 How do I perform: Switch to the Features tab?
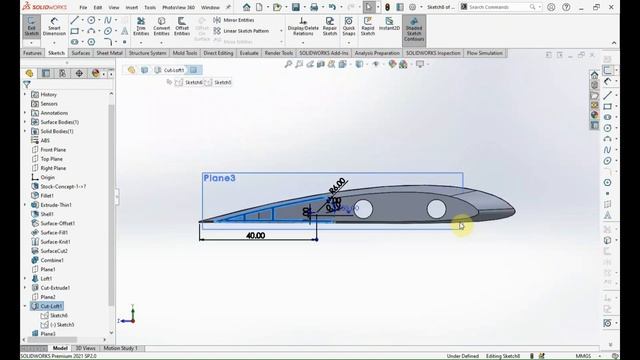[32, 53]
